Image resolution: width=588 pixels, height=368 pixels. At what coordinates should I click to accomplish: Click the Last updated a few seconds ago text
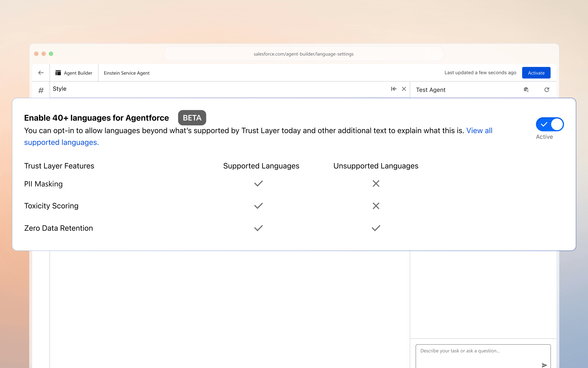pyautogui.click(x=480, y=72)
